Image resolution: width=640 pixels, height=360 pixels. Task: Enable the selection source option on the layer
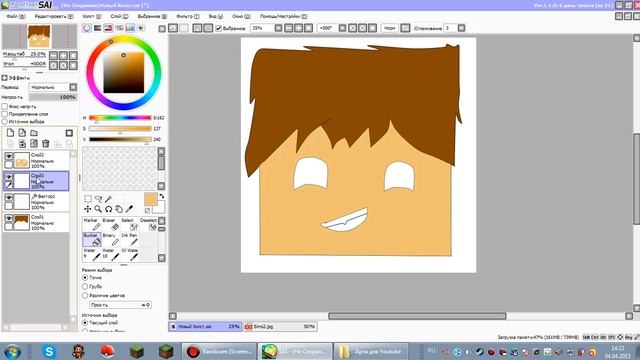click(5, 121)
